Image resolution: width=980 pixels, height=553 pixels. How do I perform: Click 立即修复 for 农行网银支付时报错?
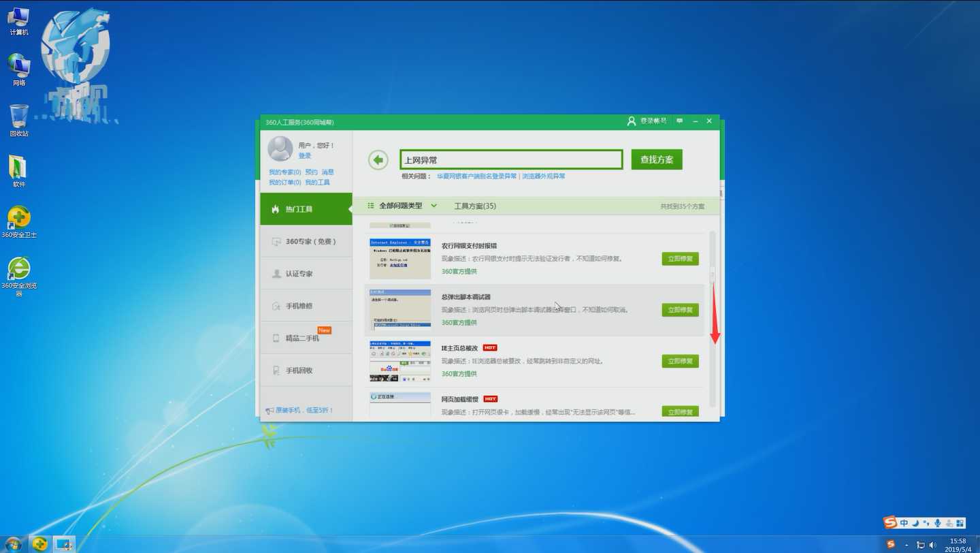(x=681, y=259)
